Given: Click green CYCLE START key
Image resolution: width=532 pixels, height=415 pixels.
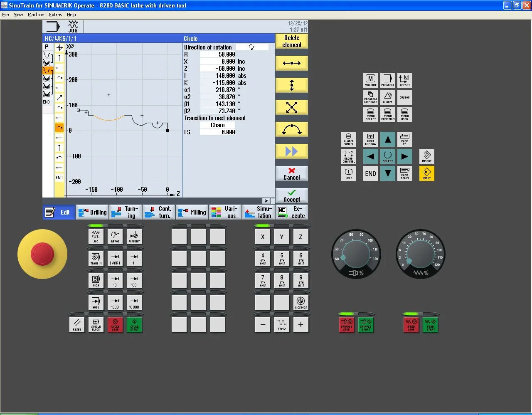Looking at the screenshot, I should [134, 325].
